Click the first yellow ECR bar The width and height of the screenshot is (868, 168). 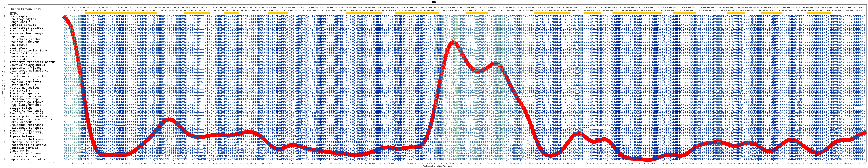[121, 13]
